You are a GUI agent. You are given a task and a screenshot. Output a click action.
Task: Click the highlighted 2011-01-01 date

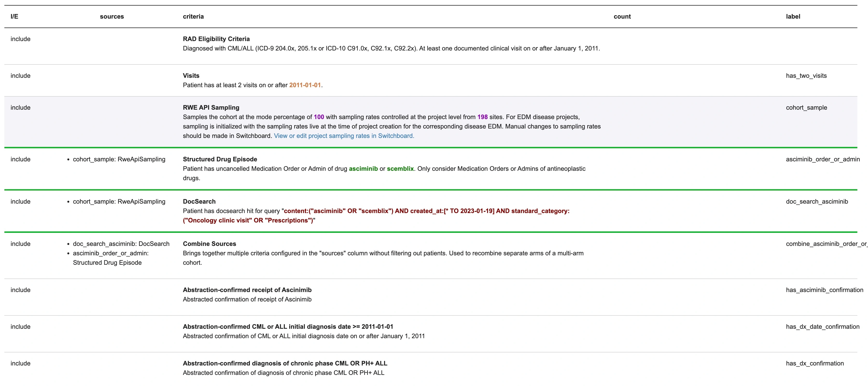pyautogui.click(x=305, y=85)
